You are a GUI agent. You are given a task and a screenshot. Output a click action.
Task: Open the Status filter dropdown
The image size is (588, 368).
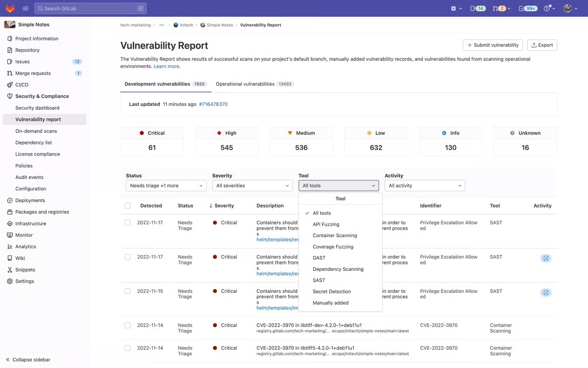coord(166,185)
